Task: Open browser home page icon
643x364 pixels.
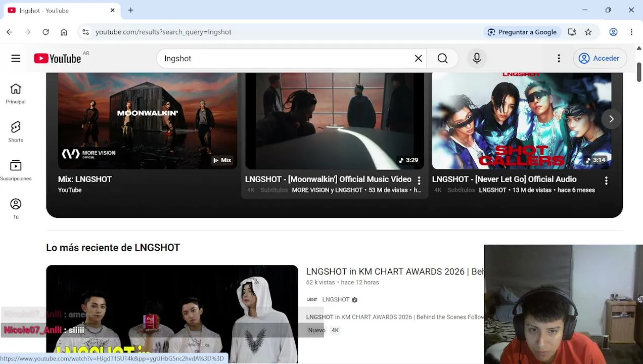Action: pyautogui.click(x=64, y=32)
